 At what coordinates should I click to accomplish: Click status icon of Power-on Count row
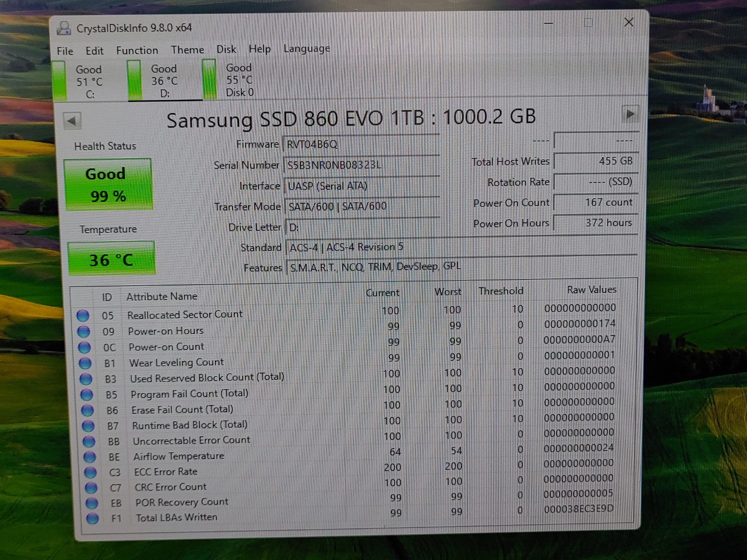[x=85, y=347]
